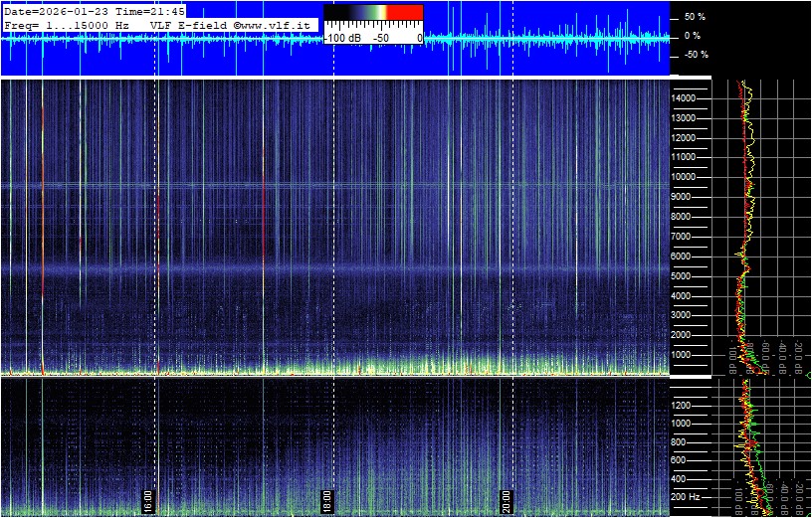Select the Date=2026-01-23 Time=21:45 header text
812x518 pixels.
click(x=95, y=11)
